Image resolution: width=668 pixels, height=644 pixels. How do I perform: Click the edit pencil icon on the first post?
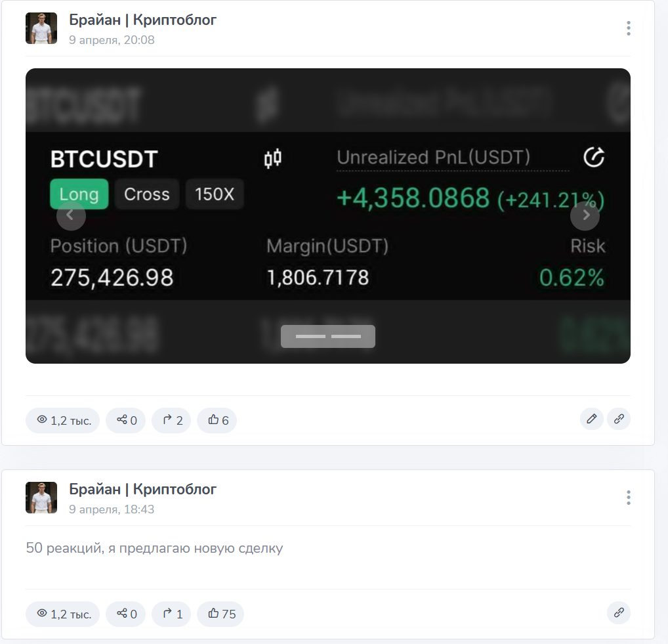[592, 419]
